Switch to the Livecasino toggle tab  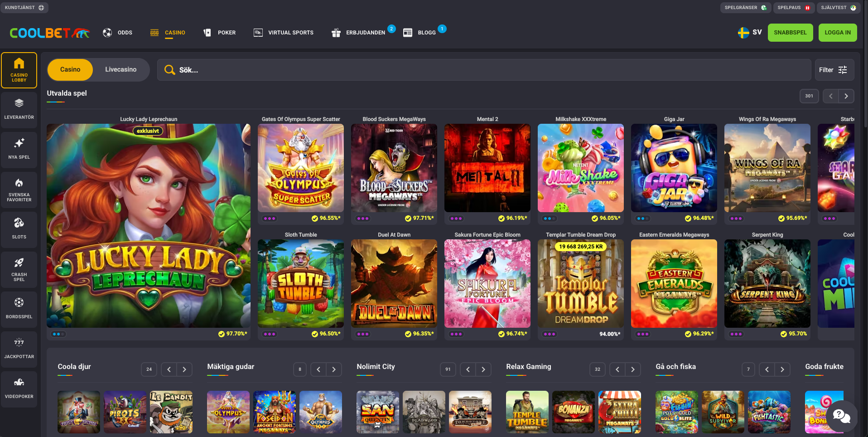(x=121, y=70)
